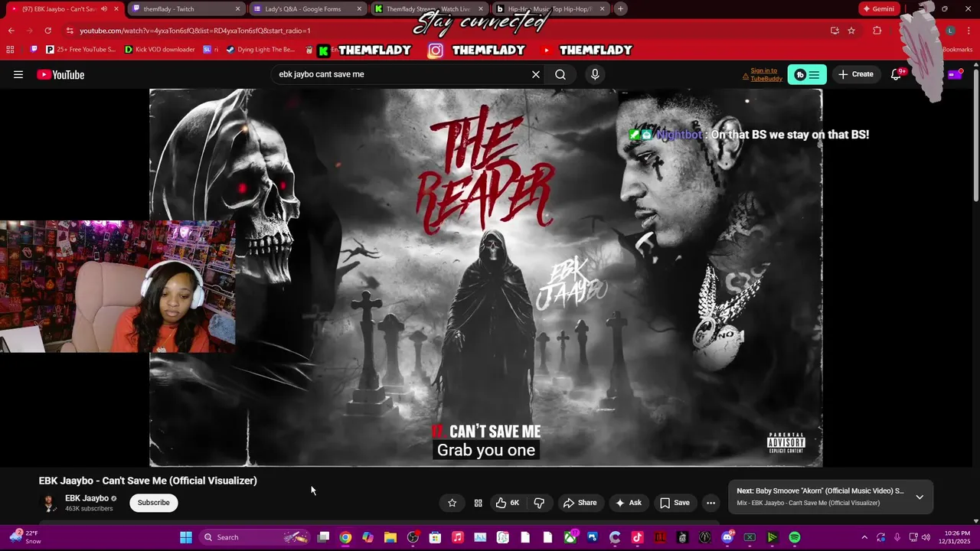
Task: Switch to Hip-Hop Music tab
Action: (x=549, y=9)
